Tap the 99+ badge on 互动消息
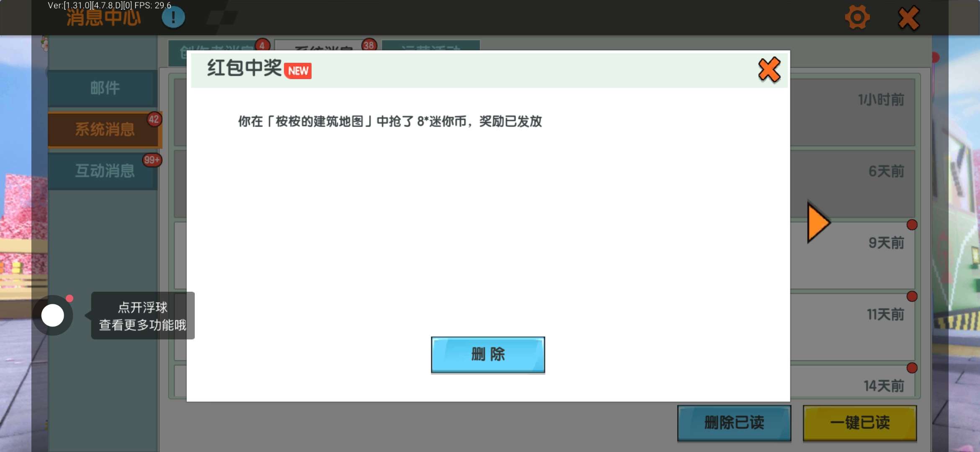 point(152,160)
